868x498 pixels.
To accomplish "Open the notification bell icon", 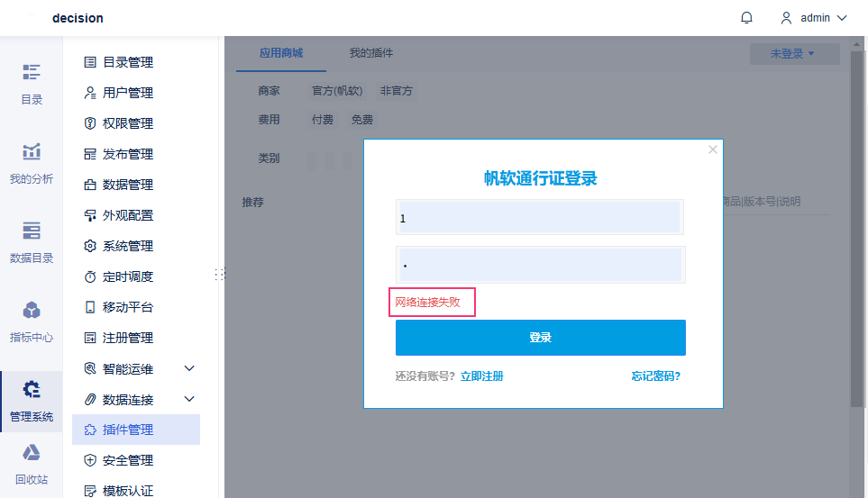I will point(746,18).
